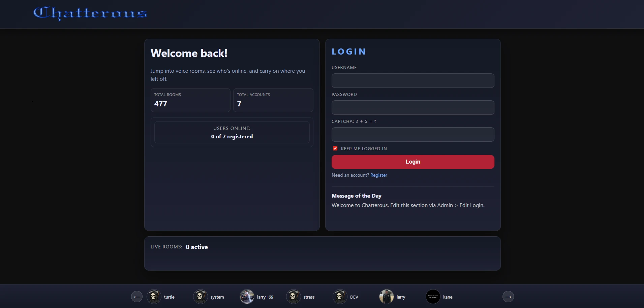Click the Chatterous logo
Screen dimensions: 644x308
(90, 14)
